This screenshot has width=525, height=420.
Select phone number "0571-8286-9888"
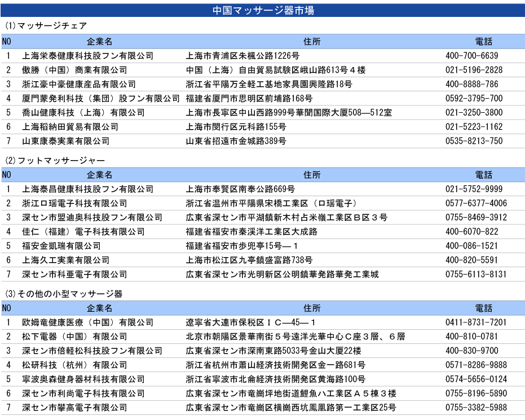coord(476,365)
